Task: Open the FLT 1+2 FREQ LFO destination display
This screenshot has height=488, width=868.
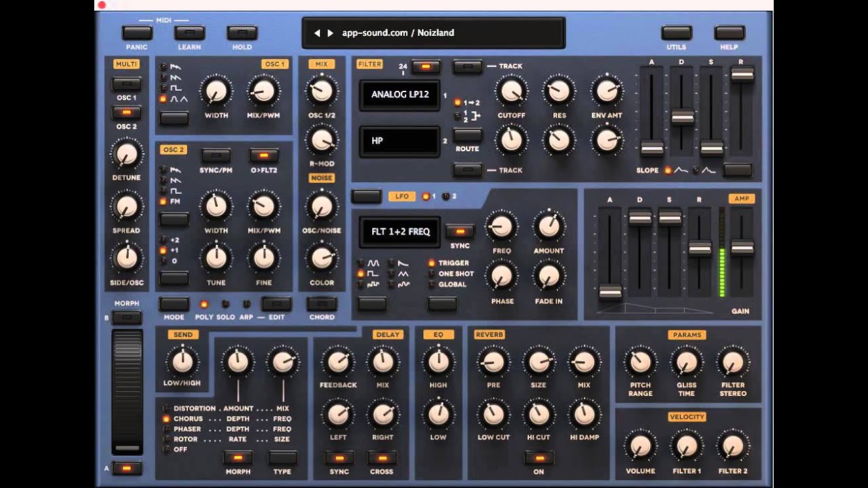Action: pyautogui.click(x=399, y=232)
